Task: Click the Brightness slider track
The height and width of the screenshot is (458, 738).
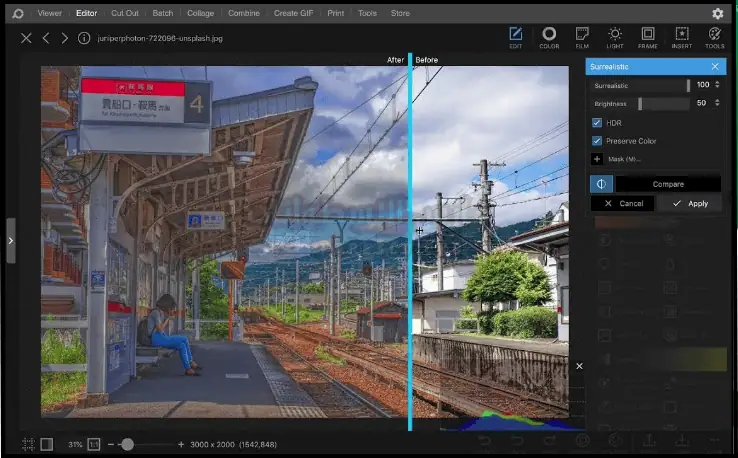Action: (663, 103)
